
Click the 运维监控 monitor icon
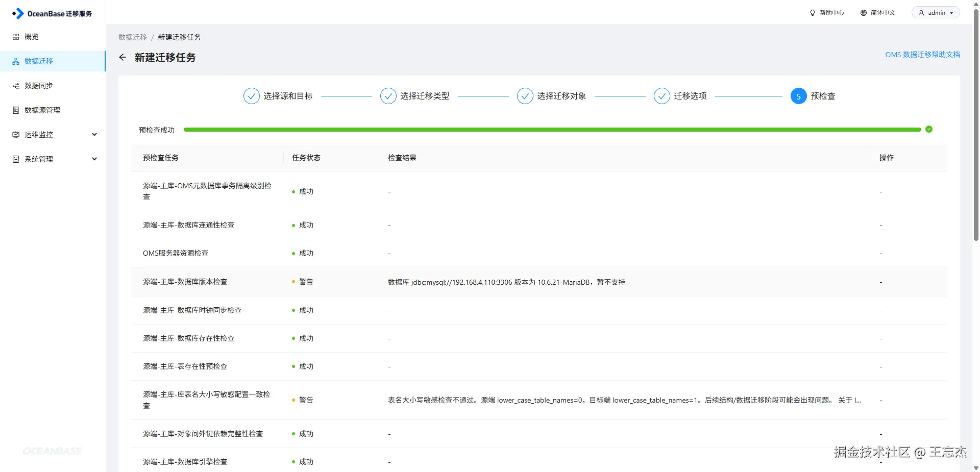pos(16,135)
